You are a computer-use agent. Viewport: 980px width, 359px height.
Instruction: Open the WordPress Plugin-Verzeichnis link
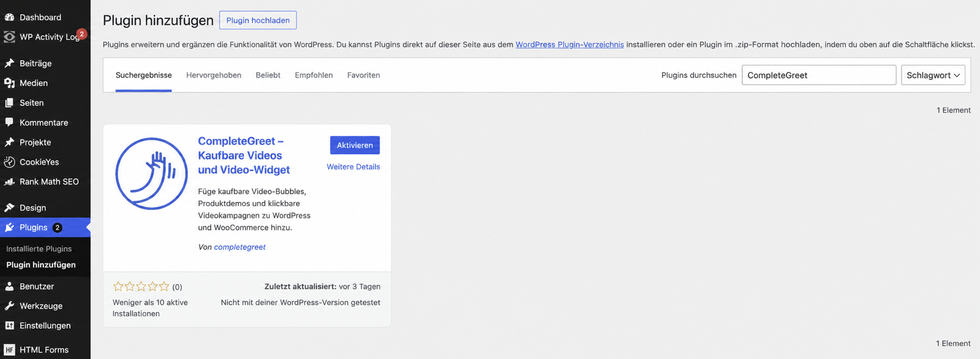tap(570, 44)
